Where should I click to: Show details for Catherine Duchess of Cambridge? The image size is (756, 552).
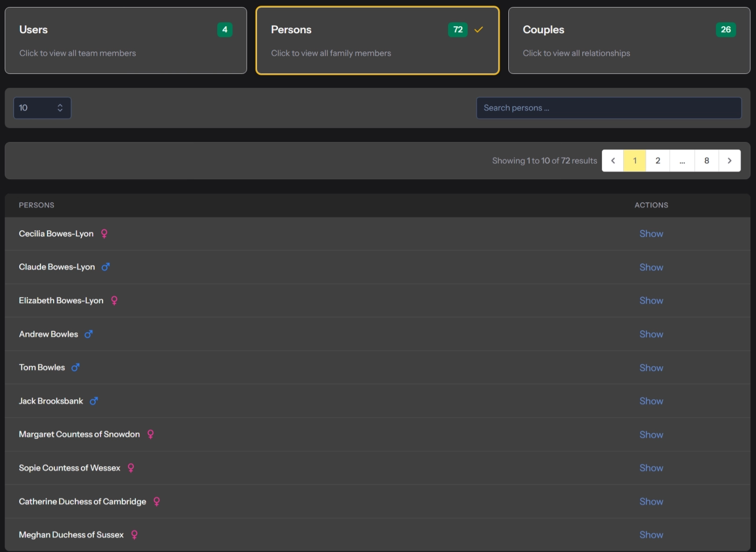651,502
